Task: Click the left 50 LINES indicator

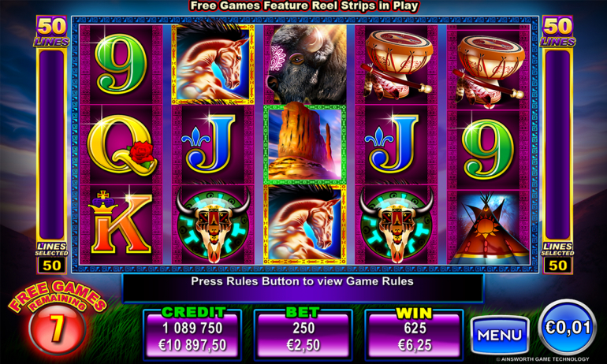Action: pyautogui.click(x=52, y=32)
